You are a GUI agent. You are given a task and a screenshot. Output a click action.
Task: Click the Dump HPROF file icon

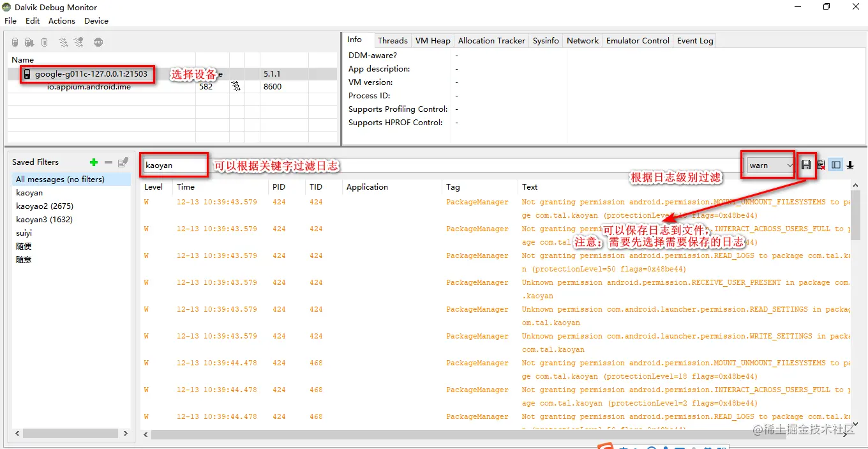tap(29, 42)
